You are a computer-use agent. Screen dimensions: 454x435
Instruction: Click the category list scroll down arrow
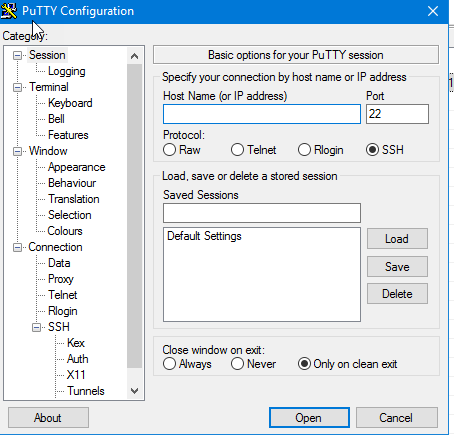pyautogui.click(x=134, y=391)
